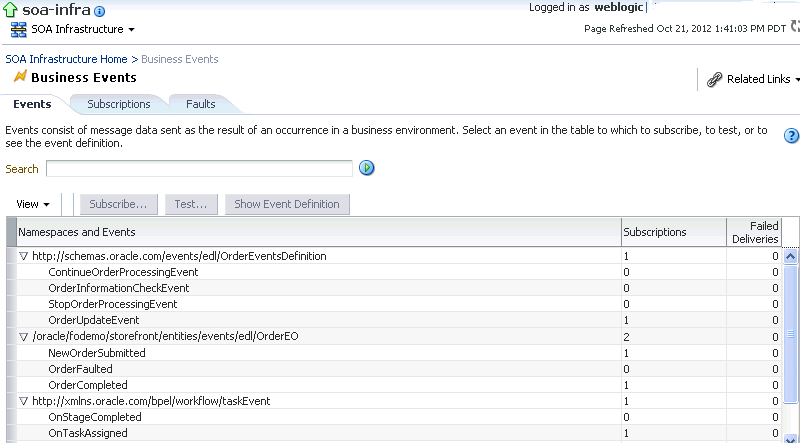
Task: Select the OrderInformationCheckEvent row
Action: (398, 288)
